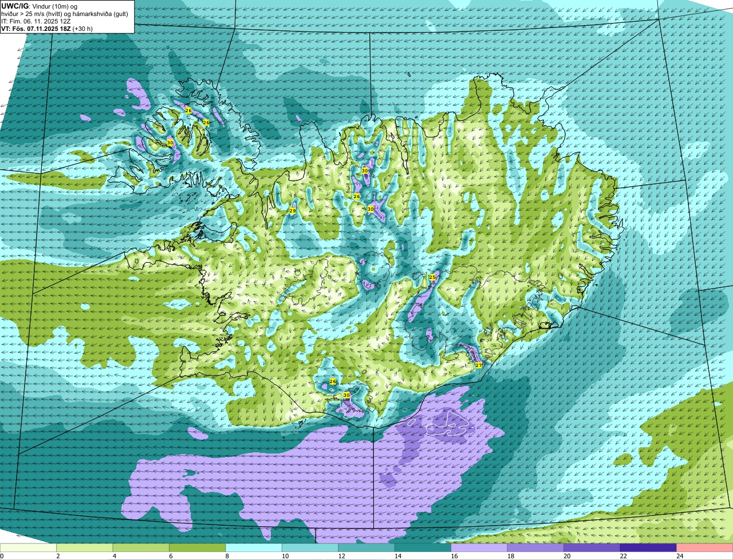Click the colorbar tick label "2"
The width and height of the screenshot is (733, 560).
pos(58,556)
